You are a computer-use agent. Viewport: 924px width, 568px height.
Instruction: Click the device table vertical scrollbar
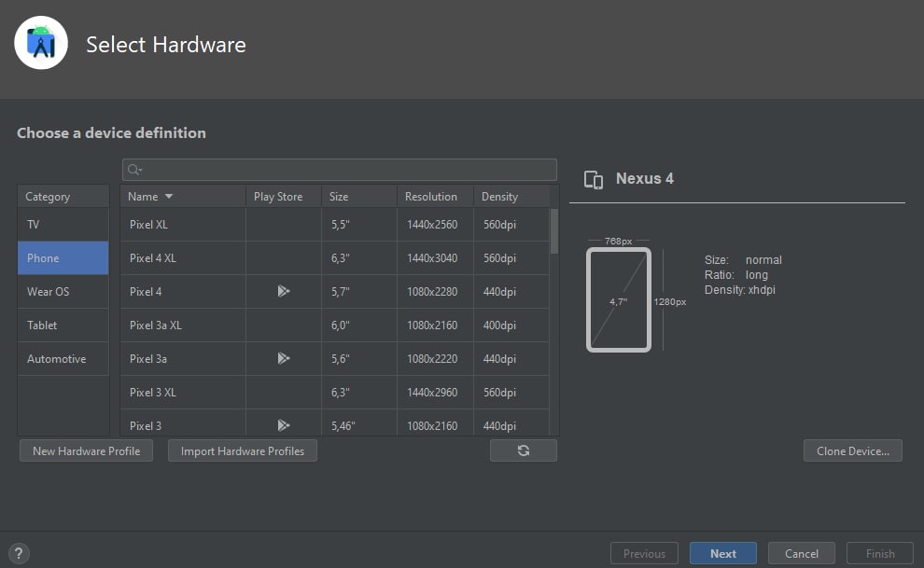tap(553, 230)
